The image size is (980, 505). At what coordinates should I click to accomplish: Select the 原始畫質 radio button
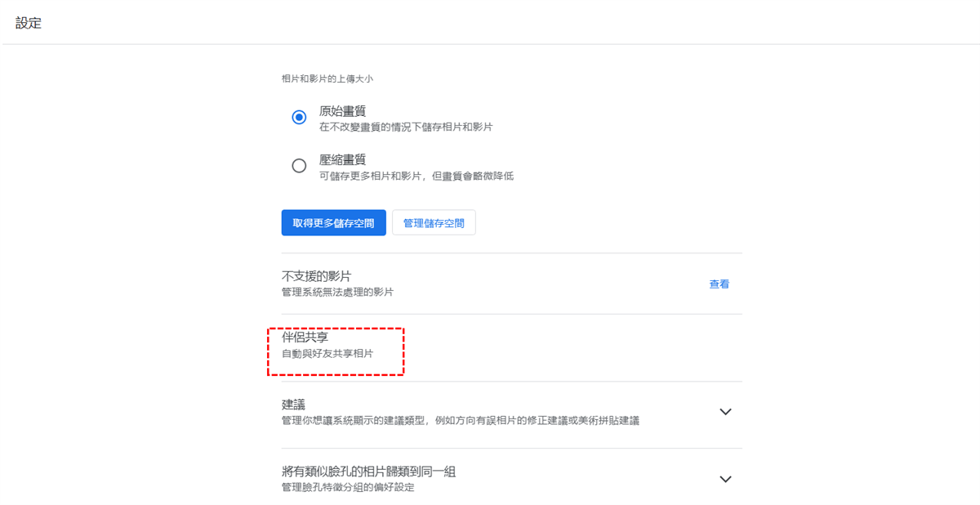299,118
